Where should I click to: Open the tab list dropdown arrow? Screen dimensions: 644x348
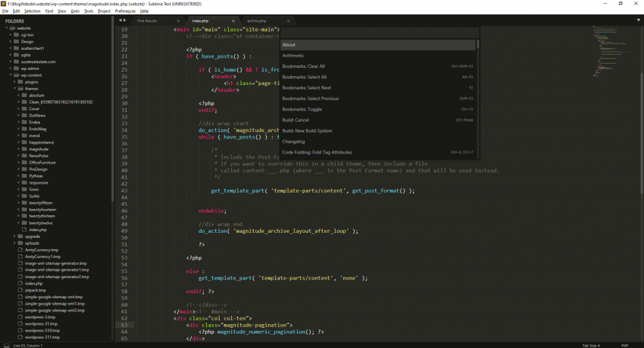pos(638,21)
